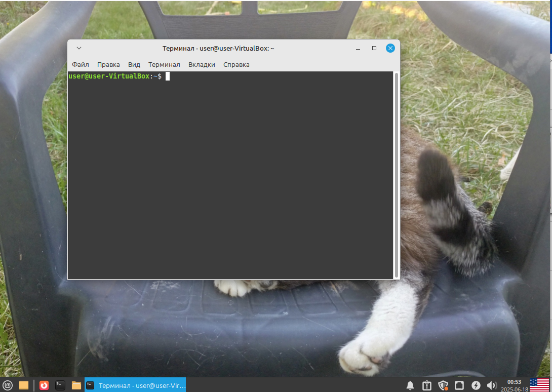The height and width of the screenshot is (392, 552).
Task: Click the terminal's vertical scrollbar
Action: click(x=397, y=175)
